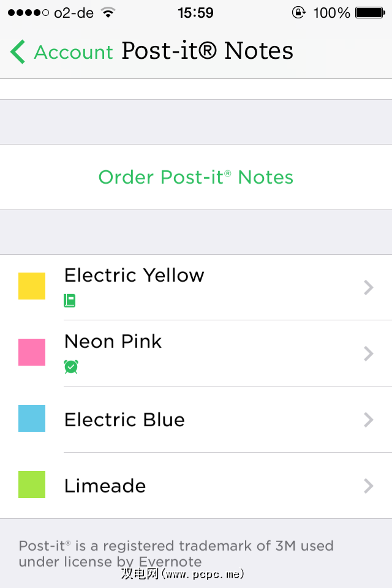392x588 pixels.
Task: Tap the reminder alarm icon under Neon Pink
Action: pos(71,367)
